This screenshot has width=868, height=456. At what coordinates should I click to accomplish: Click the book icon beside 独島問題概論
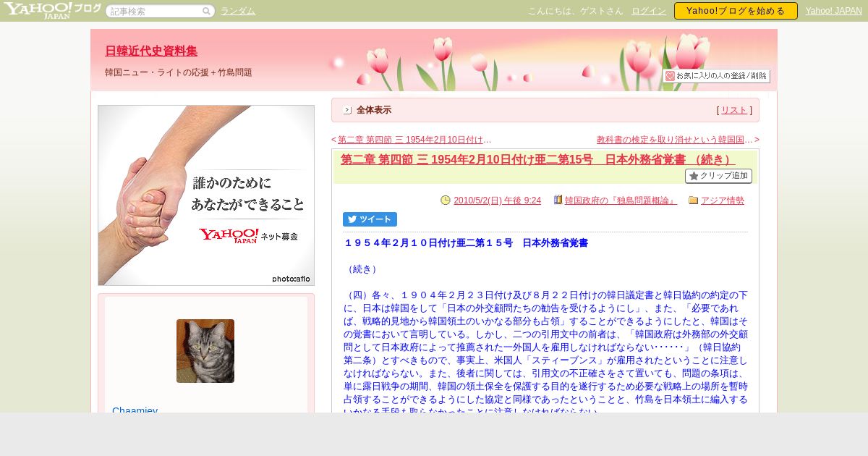click(x=558, y=200)
